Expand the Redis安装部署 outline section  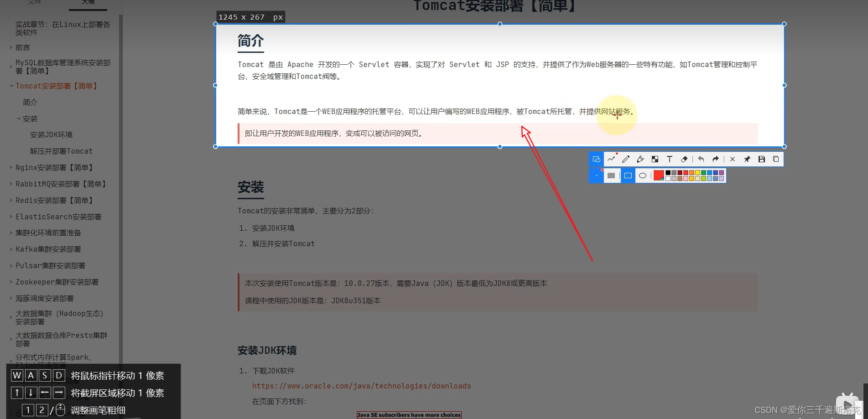point(11,200)
